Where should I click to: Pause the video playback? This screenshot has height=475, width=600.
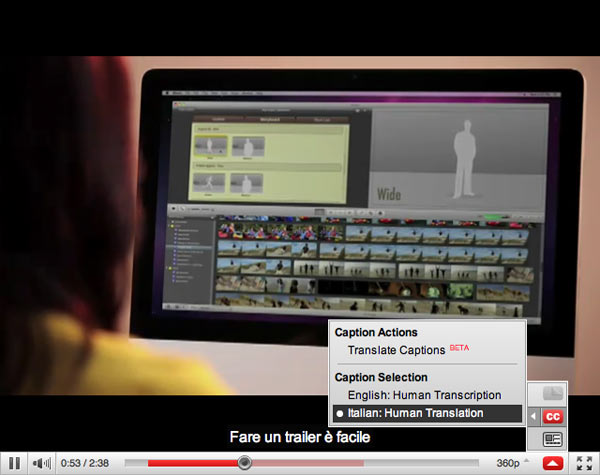(15, 463)
